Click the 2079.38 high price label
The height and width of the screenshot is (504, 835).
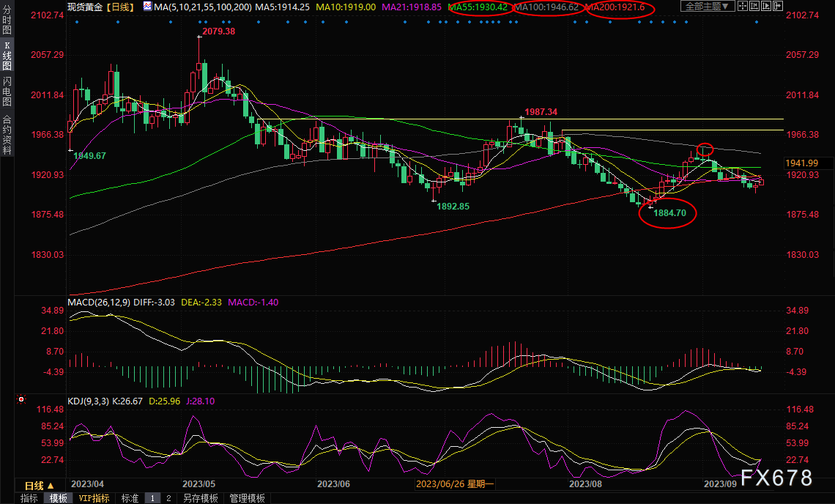click(218, 31)
